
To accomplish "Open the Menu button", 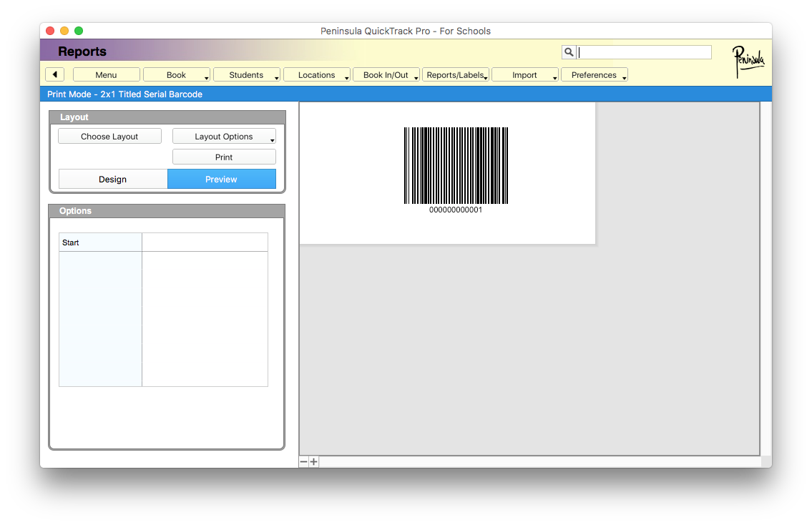I will (106, 74).
